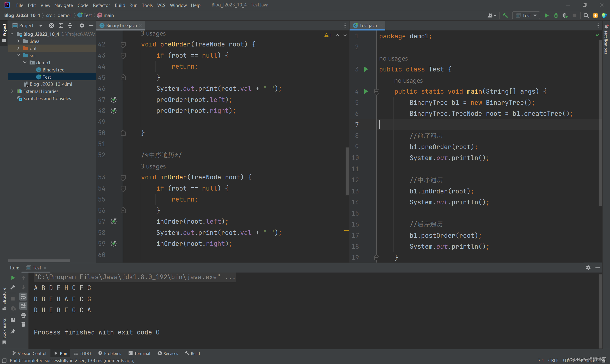Expand the demo1 package folder
610x364 pixels.
(24, 62)
